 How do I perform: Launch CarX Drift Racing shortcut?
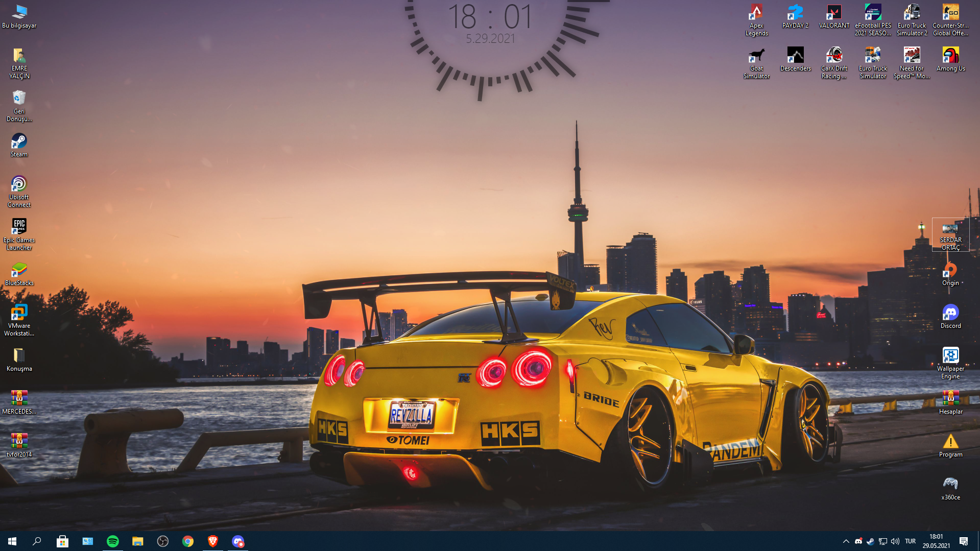click(834, 63)
